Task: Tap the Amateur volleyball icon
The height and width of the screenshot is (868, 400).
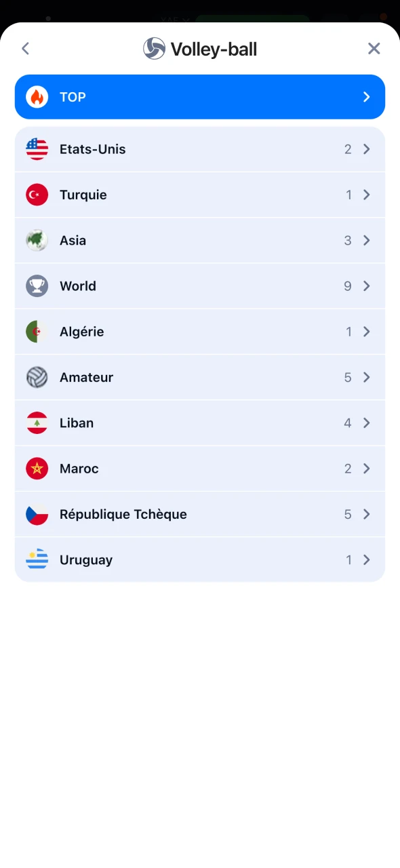Action: click(37, 378)
